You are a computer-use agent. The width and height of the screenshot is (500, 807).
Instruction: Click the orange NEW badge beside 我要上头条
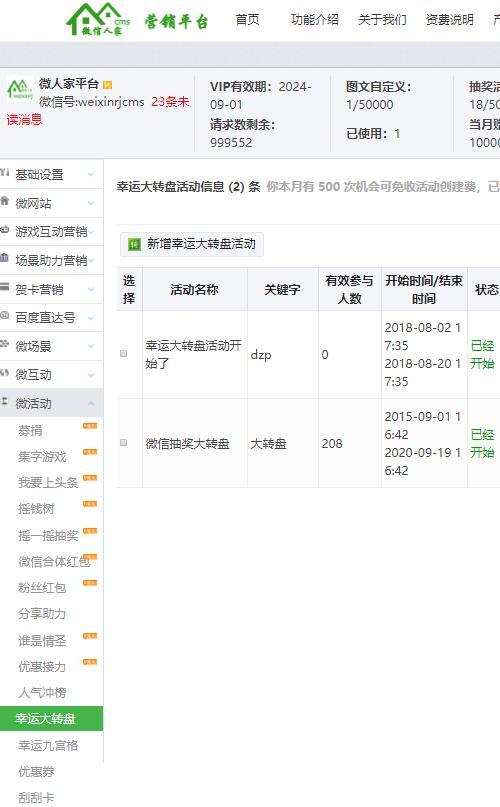tap(90, 478)
